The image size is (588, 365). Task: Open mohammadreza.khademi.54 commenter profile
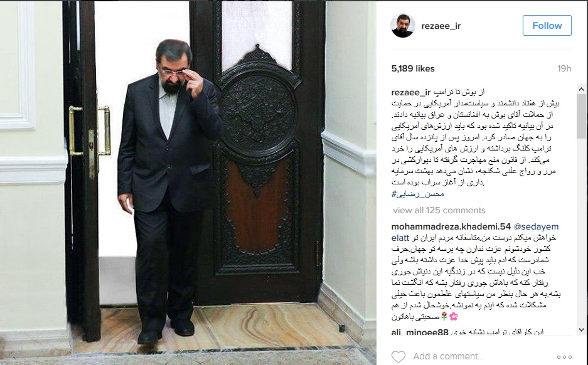pos(451,226)
